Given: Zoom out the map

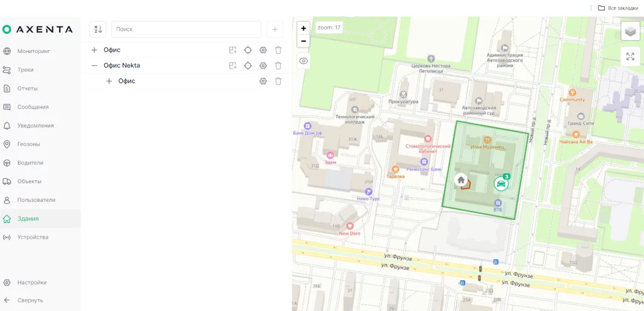Looking at the screenshot, I should click(303, 41).
